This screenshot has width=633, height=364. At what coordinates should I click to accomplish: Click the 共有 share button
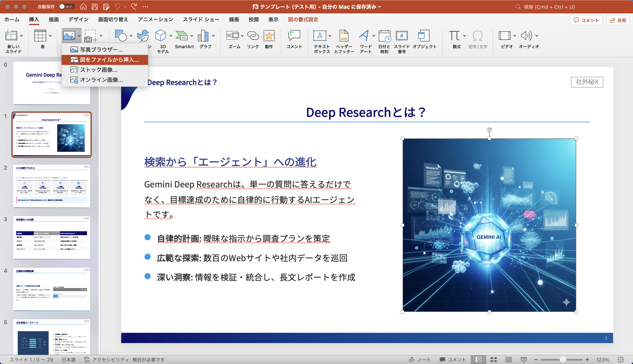[x=618, y=20]
